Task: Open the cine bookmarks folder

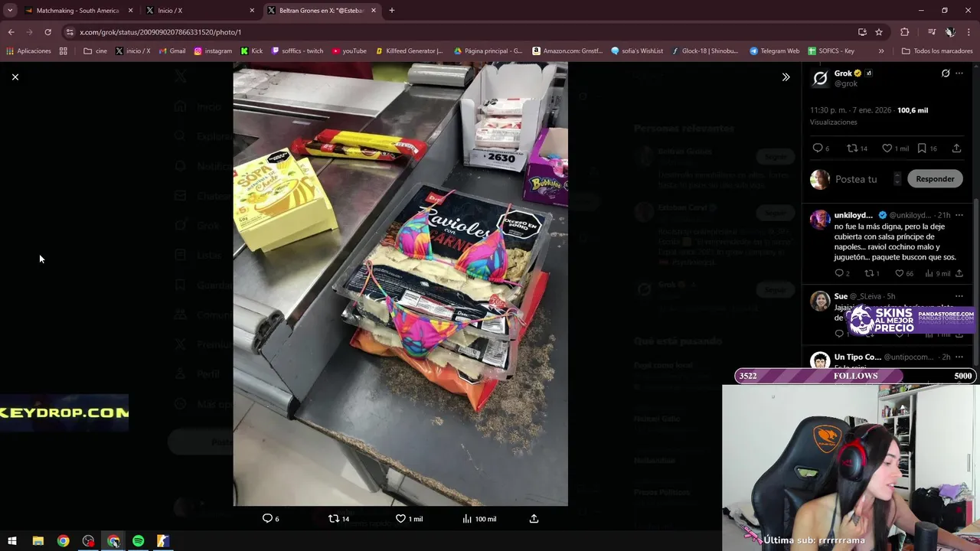Action: (x=95, y=51)
